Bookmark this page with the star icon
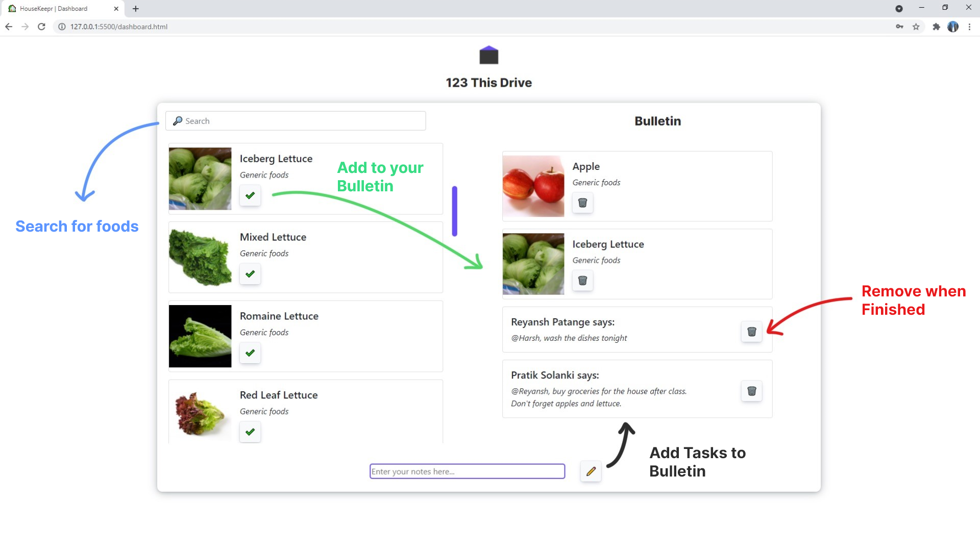Image resolution: width=980 pixels, height=551 pixels. (916, 27)
